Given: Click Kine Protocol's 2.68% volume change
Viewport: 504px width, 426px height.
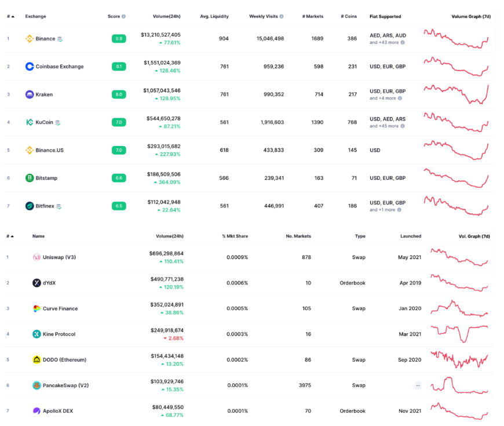Looking at the screenshot, I should click(174, 338).
